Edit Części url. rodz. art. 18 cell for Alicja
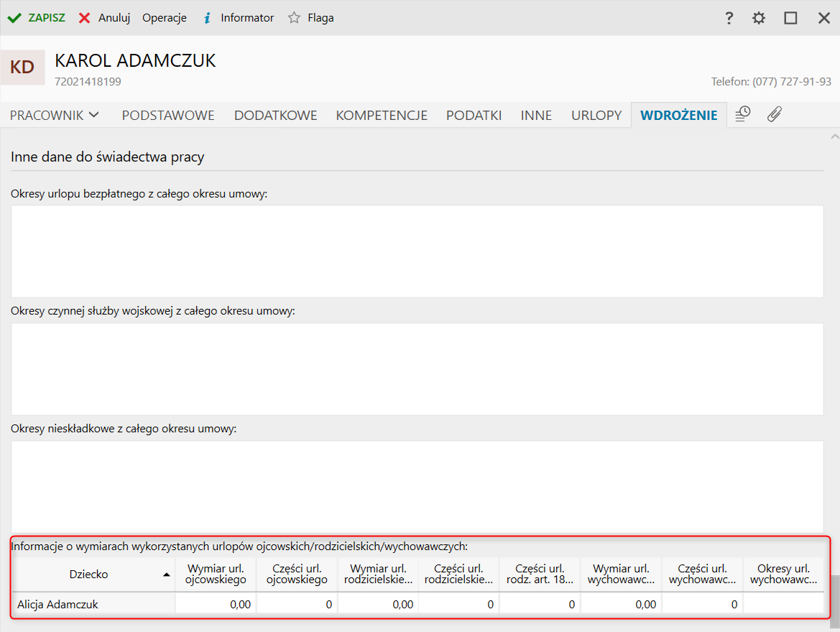The width and height of the screenshot is (840, 632). point(540,604)
